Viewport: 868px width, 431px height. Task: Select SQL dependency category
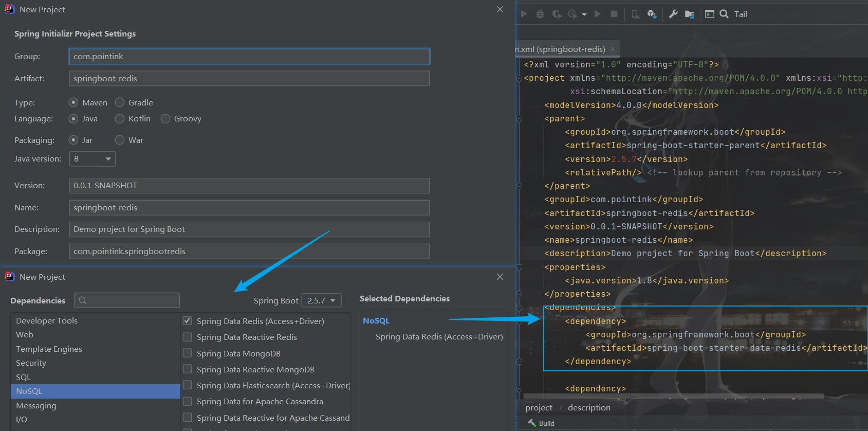tap(96, 377)
